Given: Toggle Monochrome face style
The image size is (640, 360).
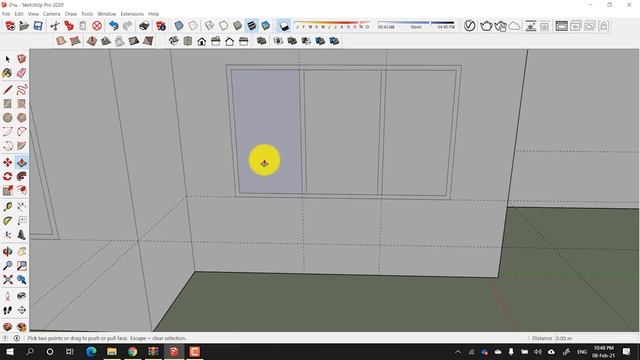Looking at the screenshot, I should click(265, 26).
